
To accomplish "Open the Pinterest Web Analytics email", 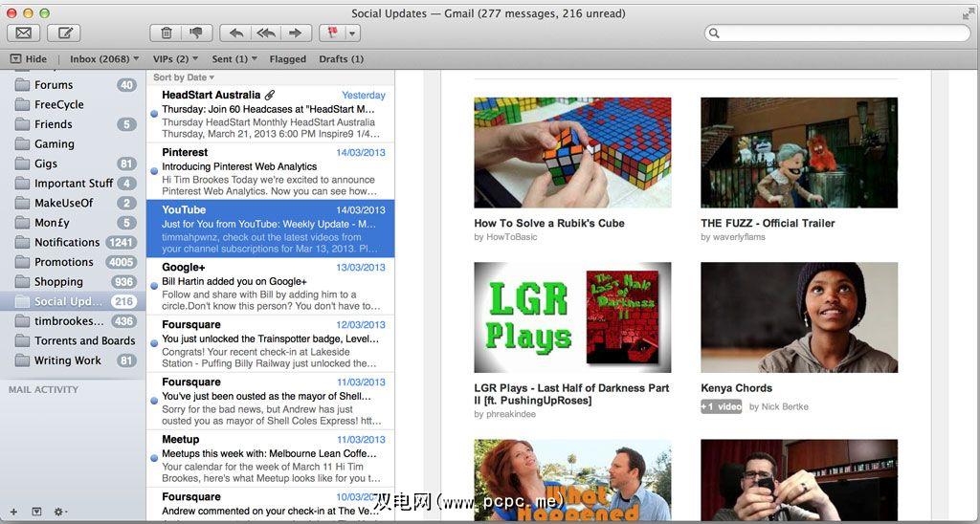I will click(271, 172).
